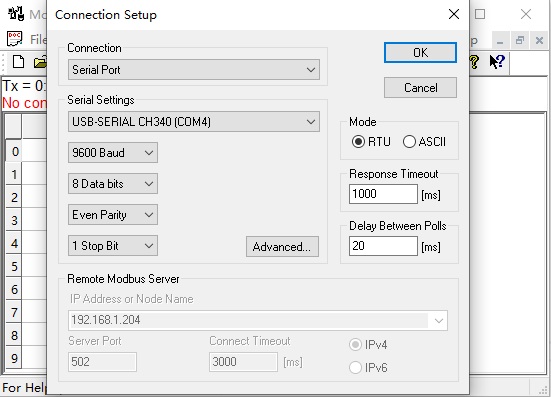The image size is (551, 397).
Task: Expand the USB-SERIAL CH340 (COM4) port dropdown
Action: pyautogui.click(x=194, y=122)
